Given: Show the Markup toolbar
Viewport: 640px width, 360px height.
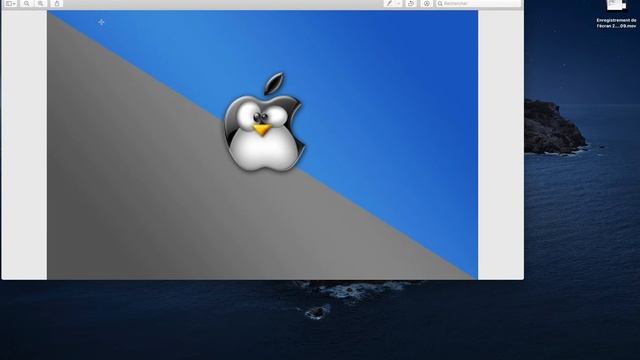Looking at the screenshot, I should pos(427,3).
